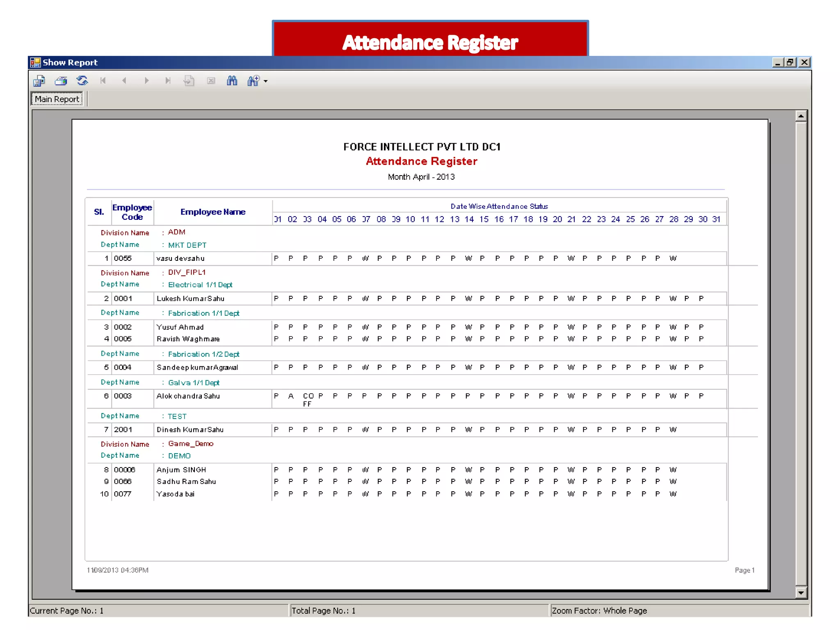Jump to last page arrow
The height and width of the screenshot is (630, 840).
pyautogui.click(x=167, y=81)
